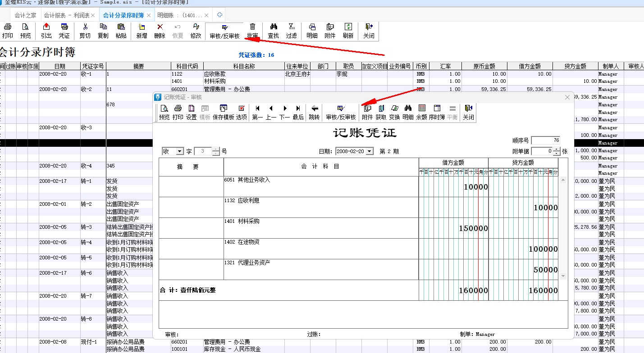The width and height of the screenshot is (644, 353).
Task: Open the 日期 date dropdown
Action: coord(370,151)
